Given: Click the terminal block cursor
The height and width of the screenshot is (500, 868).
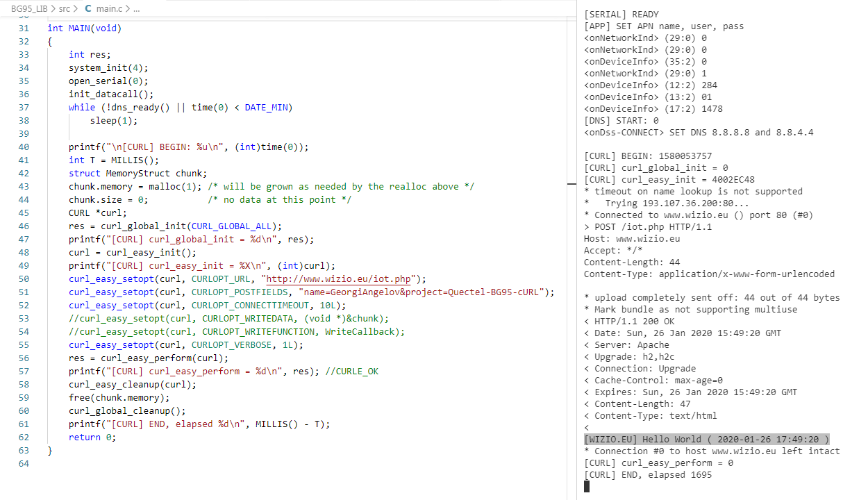Looking at the screenshot, I should click(x=587, y=487).
